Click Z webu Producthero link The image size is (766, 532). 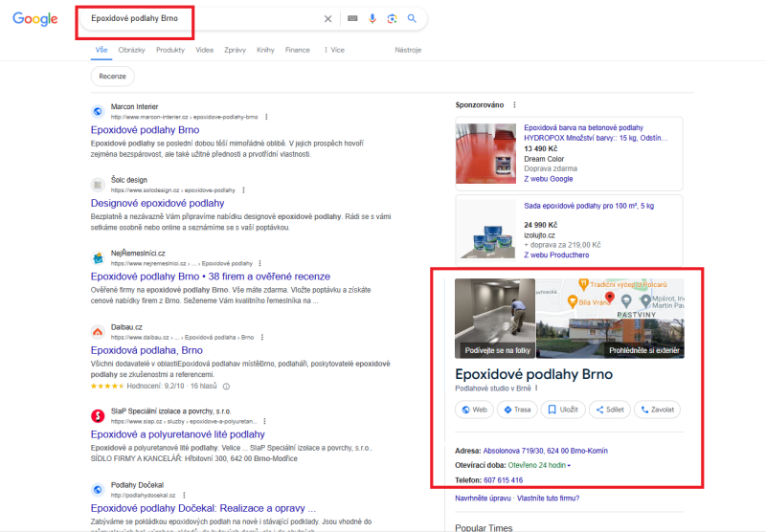556,255
